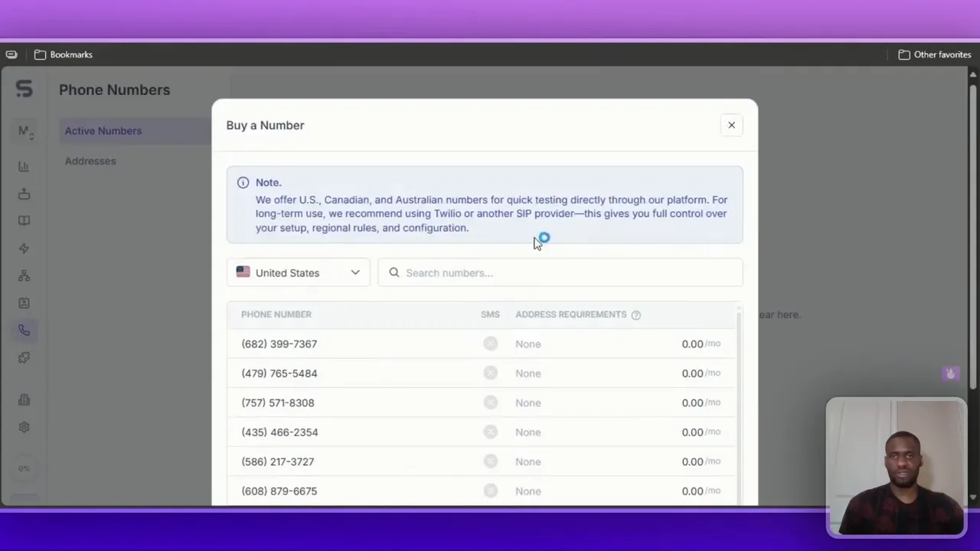
Task: Expand the United States country dropdown
Action: 298,272
